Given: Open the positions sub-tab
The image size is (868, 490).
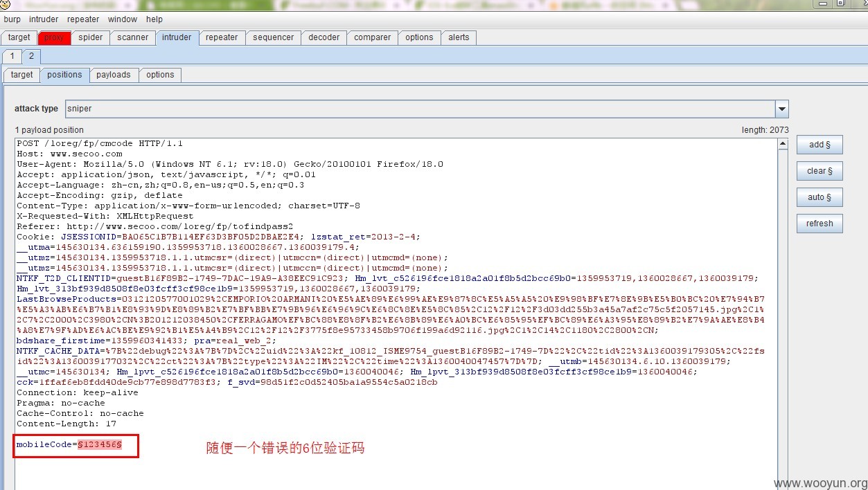Looking at the screenshot, I should 64,75.
